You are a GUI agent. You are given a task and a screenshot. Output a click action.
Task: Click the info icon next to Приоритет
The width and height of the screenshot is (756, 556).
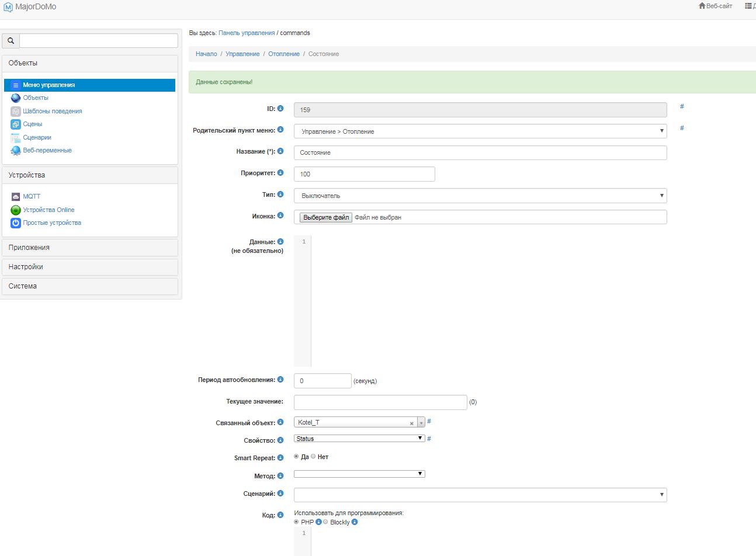[x=280, y=173]
